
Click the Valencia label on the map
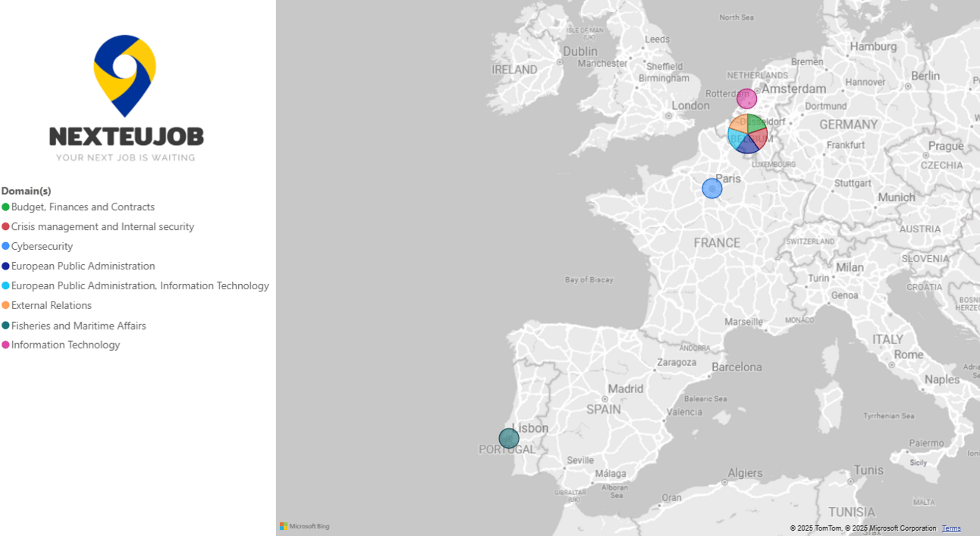pyautogui.click(x=684, y=412)
